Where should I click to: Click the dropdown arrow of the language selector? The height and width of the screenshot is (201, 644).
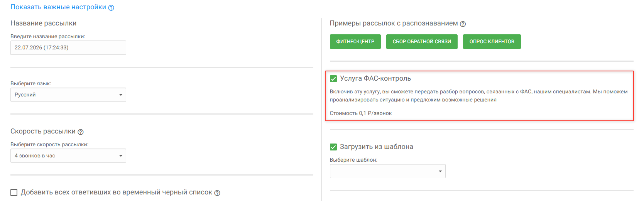tap(121, 95)
